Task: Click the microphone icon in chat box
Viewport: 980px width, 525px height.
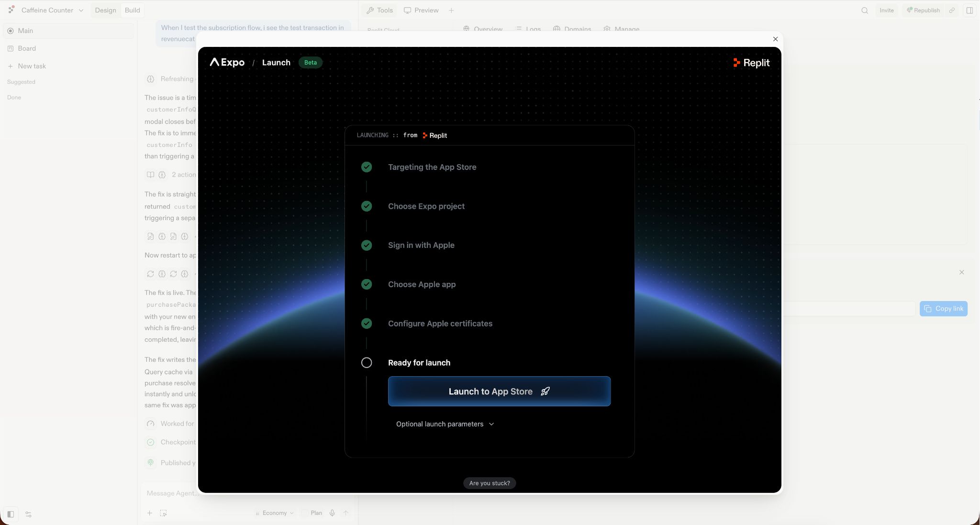Action: 332,513
